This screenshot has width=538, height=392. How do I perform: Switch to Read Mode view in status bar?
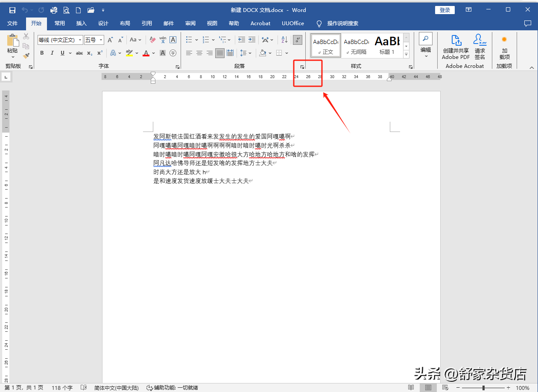click(411, 388)
